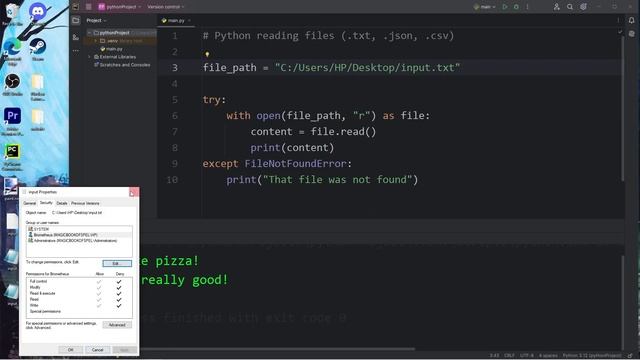Open OBS Studio desktop shortcut
The height and width of the screenshot is (360, 640).
pyautogui.click(x=12, y=84)
